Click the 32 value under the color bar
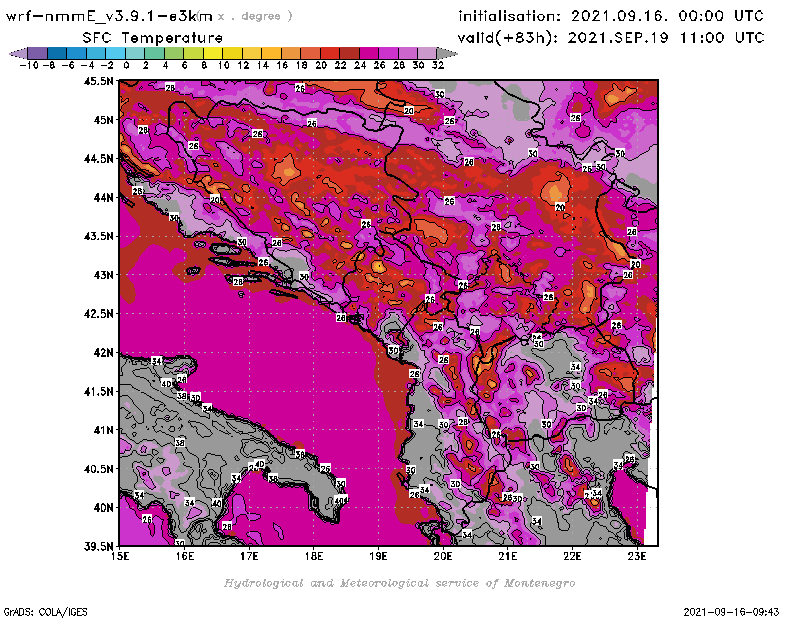The width and height of the screenshot is (800, 618). click(438, 65)
